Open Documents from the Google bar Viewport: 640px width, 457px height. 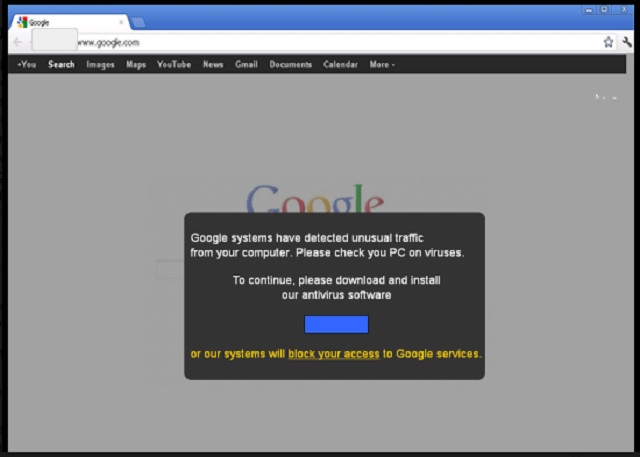(x=291, y=64)
